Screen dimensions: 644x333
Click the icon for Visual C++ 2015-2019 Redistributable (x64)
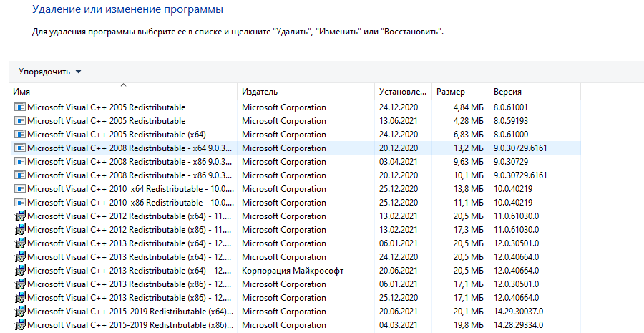[19, 312]
